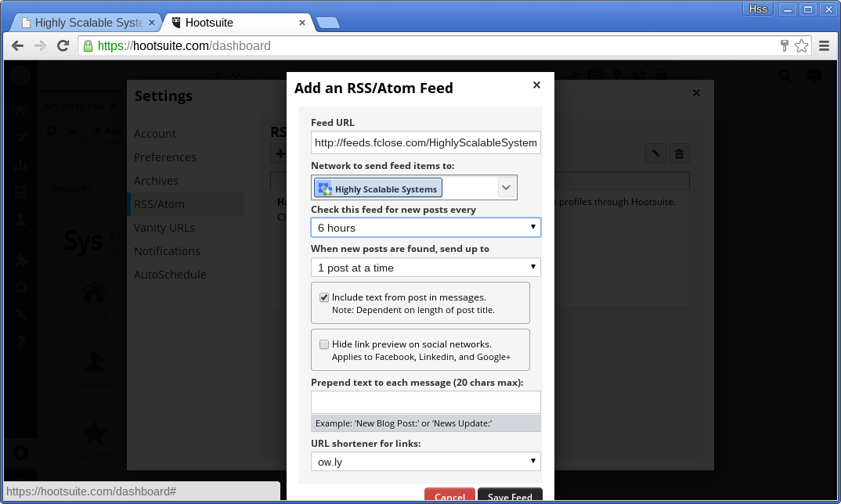Select the Hootsuite browser tab

click(236, 23)
